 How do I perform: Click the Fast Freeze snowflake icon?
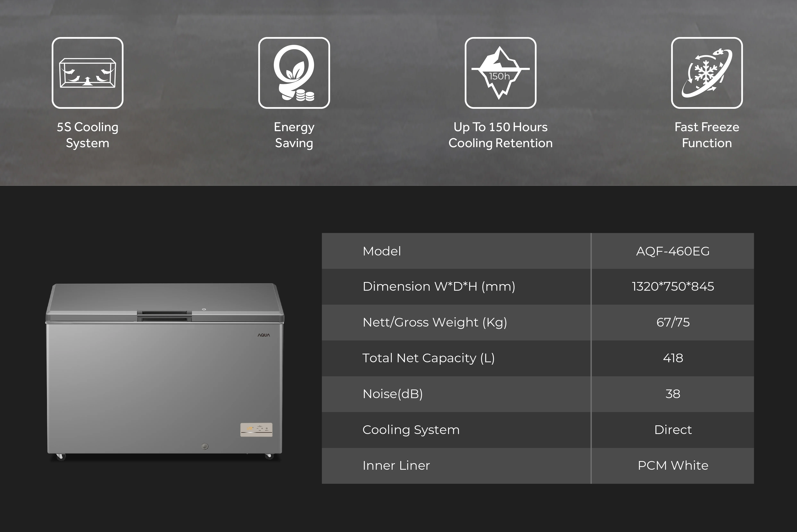707,73
